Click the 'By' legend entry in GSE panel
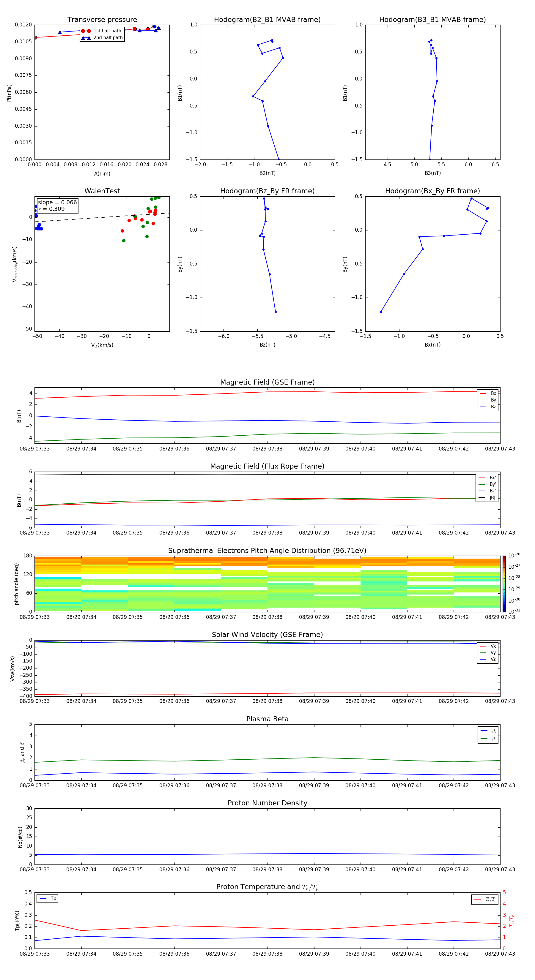 488,400
